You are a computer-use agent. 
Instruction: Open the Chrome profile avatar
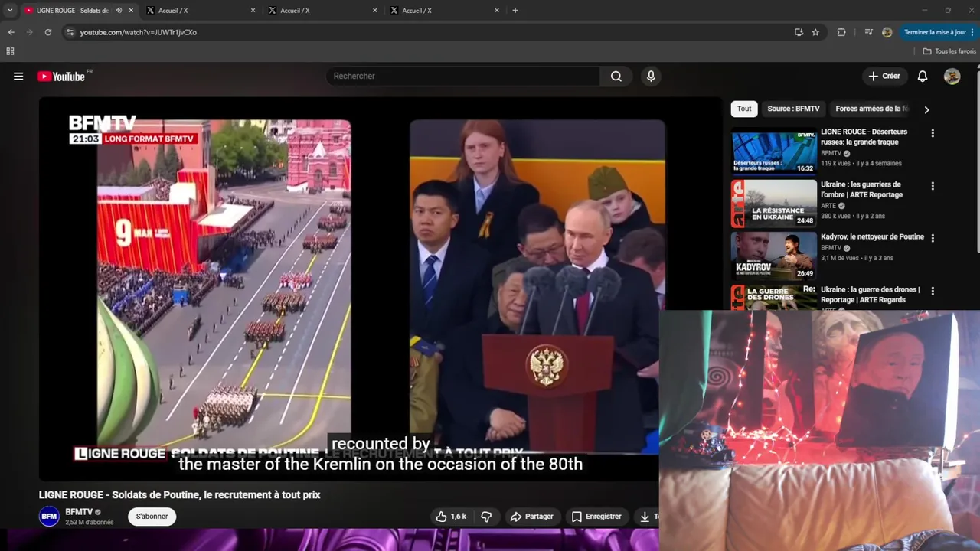887,32
